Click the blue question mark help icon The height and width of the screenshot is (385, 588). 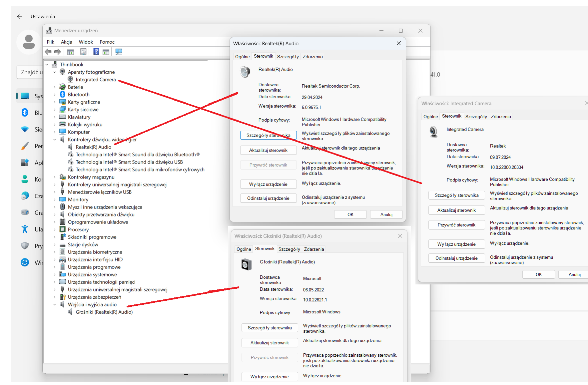click(96, 52)
